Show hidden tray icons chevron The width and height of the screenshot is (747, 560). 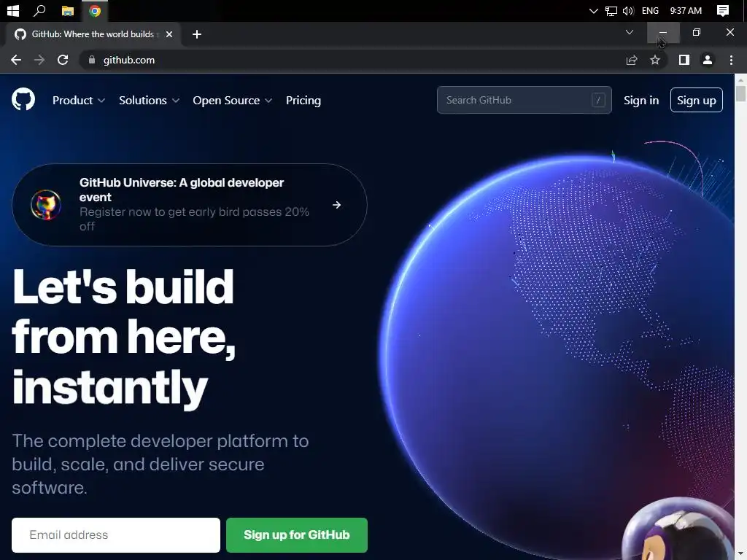594,10
